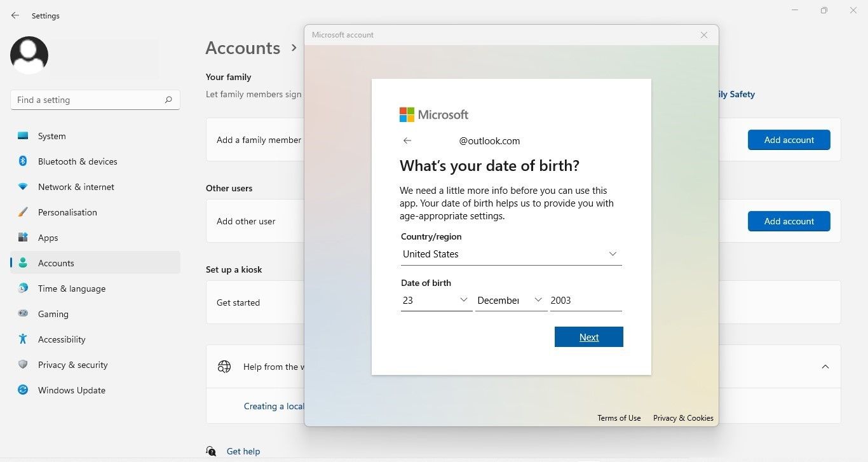Open Accessibility settings
The width and height of the screenshot is (868, 462).
click(95, 339)
